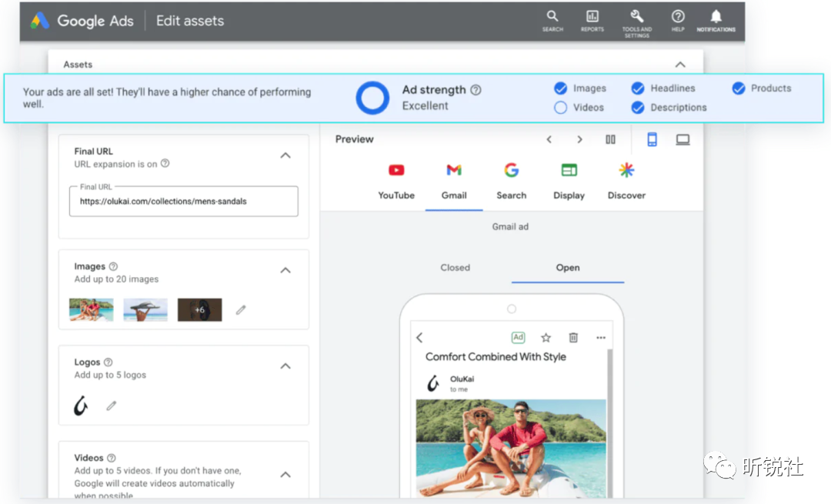
Task: Click the Videos section help icon
Action: pyautogui.click(x=112, y=458)
